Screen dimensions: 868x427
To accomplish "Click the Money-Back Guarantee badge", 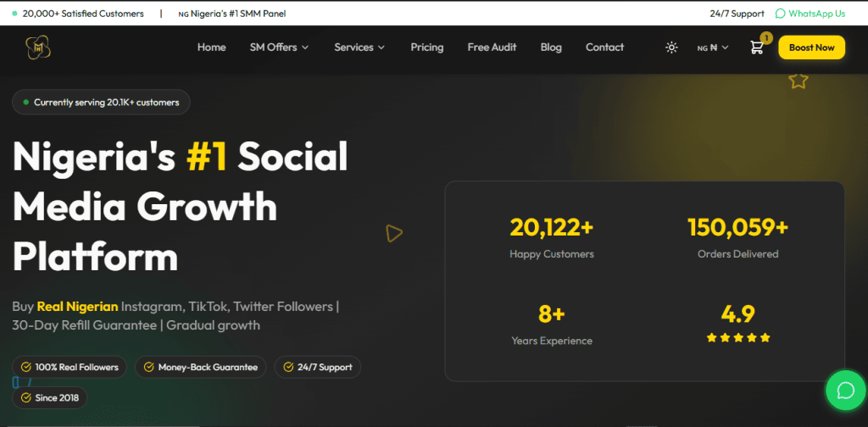I will [x=200, y=367].
